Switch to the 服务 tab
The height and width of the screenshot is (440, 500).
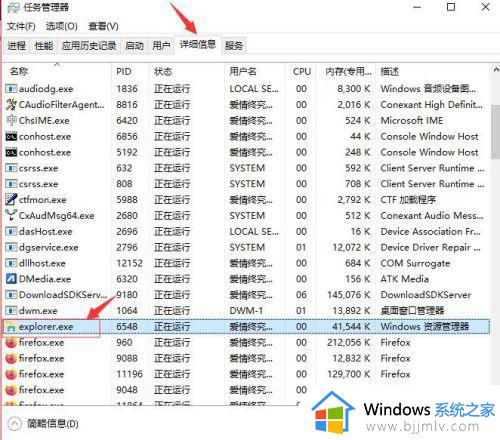234,46
